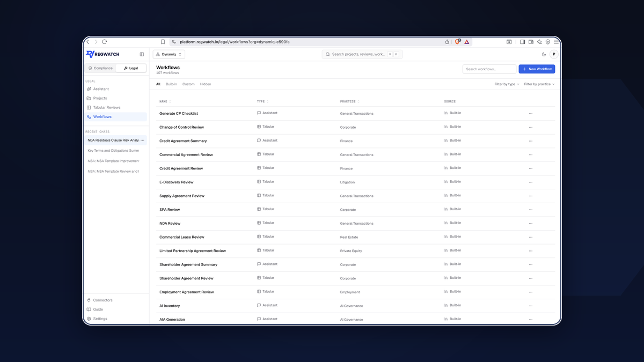This screenshot has height=362, width=644.
Task: Open options menu for NDA Residuals chat
Action: tap(142, 141)
